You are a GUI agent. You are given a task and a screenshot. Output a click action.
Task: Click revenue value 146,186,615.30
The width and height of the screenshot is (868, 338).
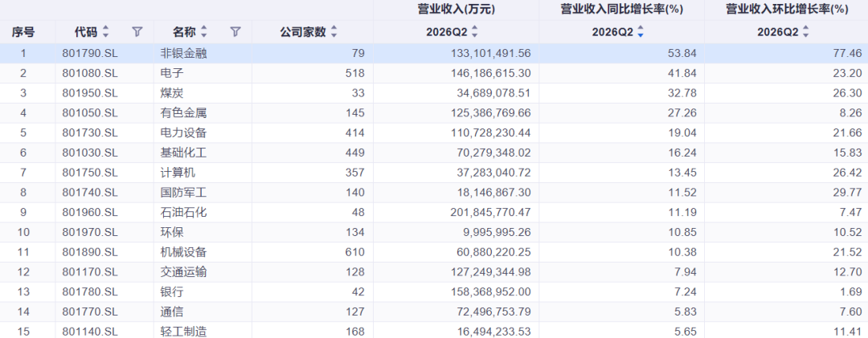(492, 73)
